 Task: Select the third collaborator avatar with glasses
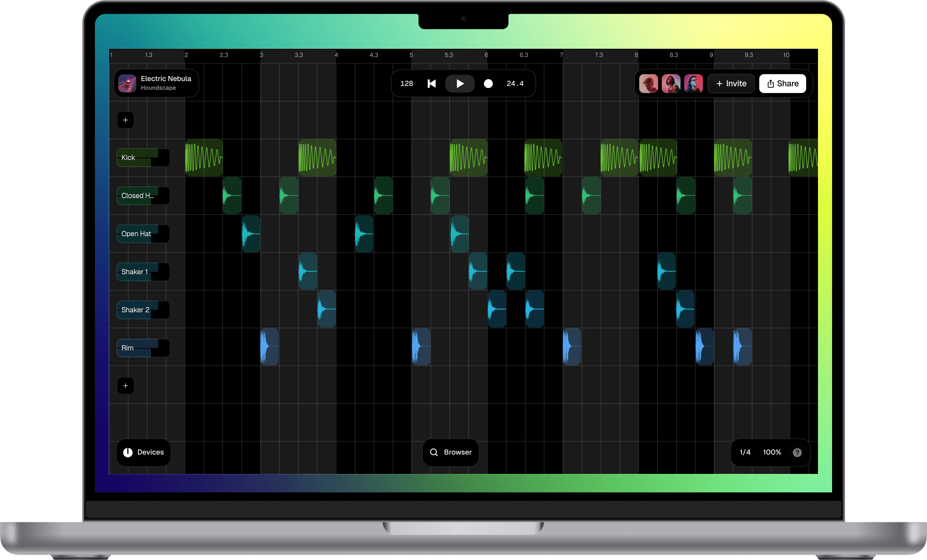693,83
